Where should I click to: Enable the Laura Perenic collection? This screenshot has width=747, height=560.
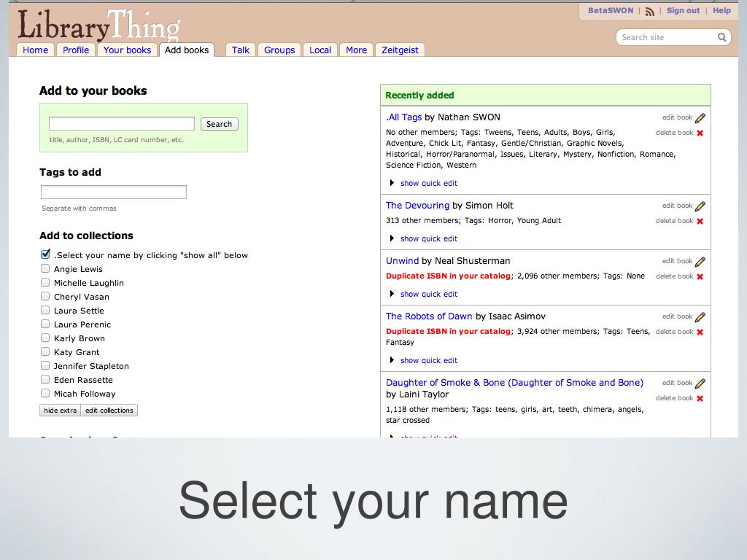point(45,324)
